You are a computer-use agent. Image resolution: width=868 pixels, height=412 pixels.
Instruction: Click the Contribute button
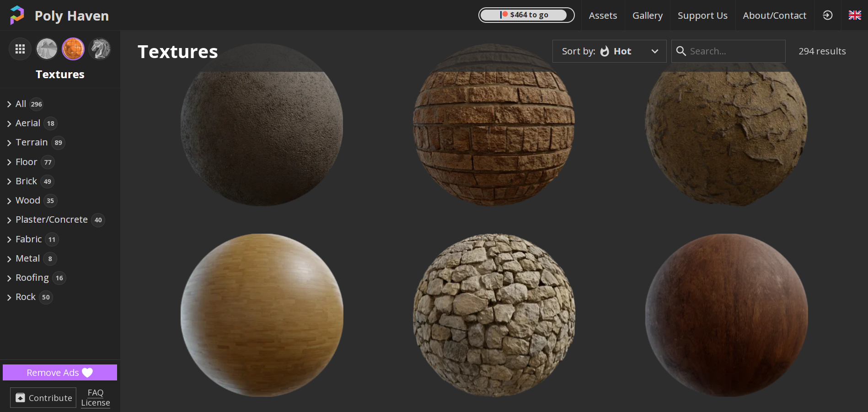pyautogui.click(x=43, y=398)
